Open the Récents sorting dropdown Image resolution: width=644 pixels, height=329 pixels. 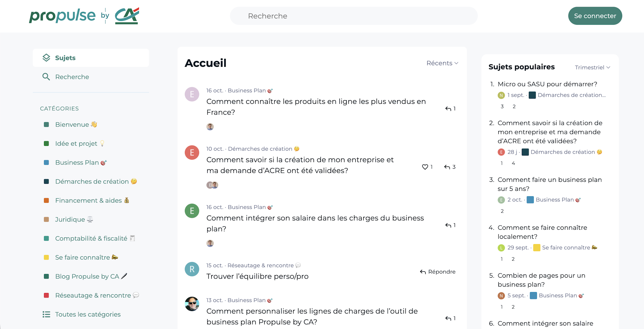(x=442, y=63)
